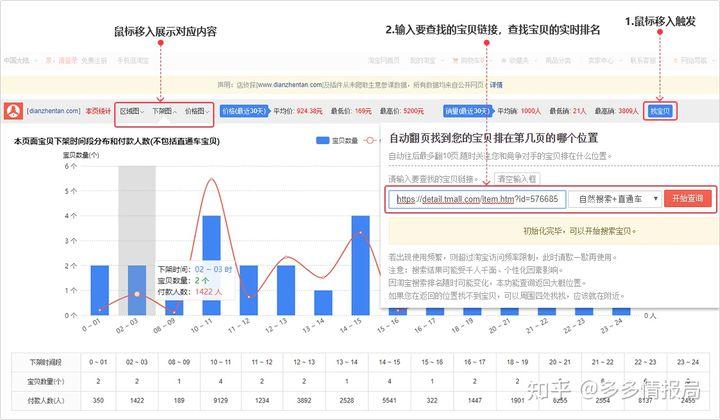The height and width of the screenshot is (420, 720).
Task: Open the 价格图 dropdown
Action: tap(197, 111)
